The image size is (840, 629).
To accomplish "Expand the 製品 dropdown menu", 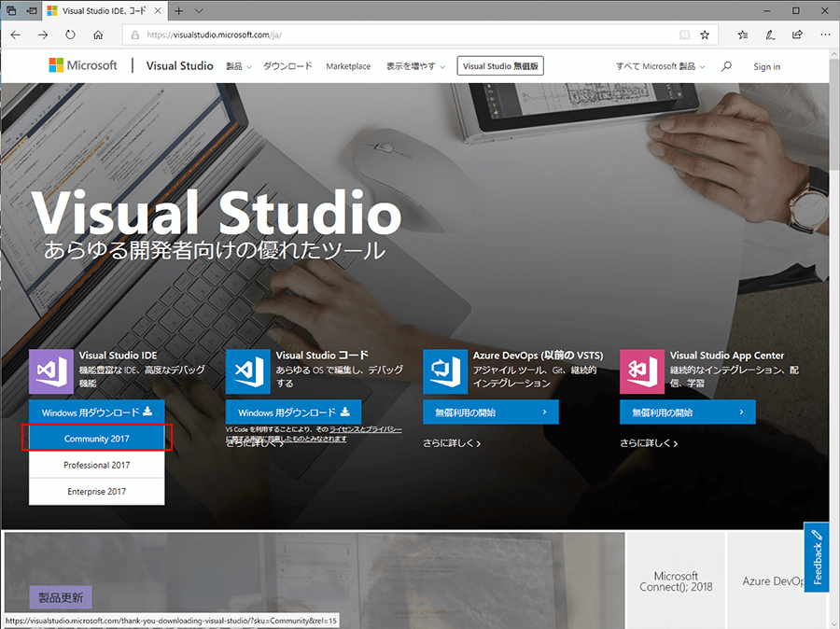I will pos(239,66).
